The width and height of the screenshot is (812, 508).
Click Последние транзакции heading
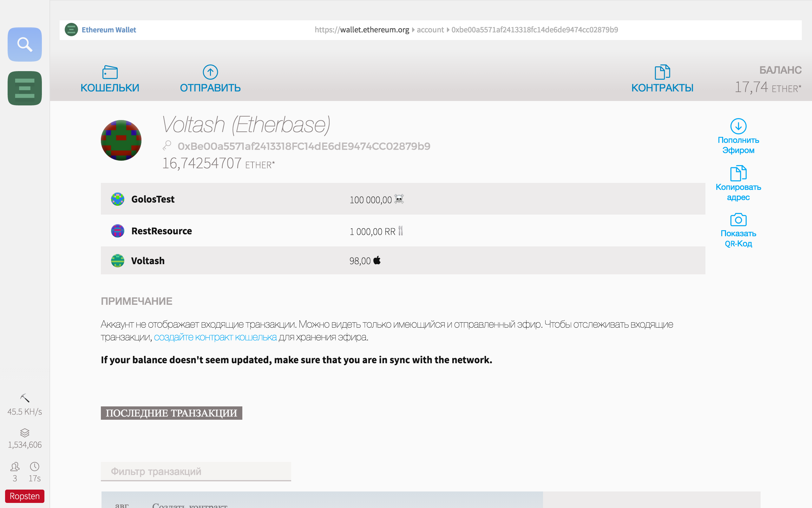172,413
